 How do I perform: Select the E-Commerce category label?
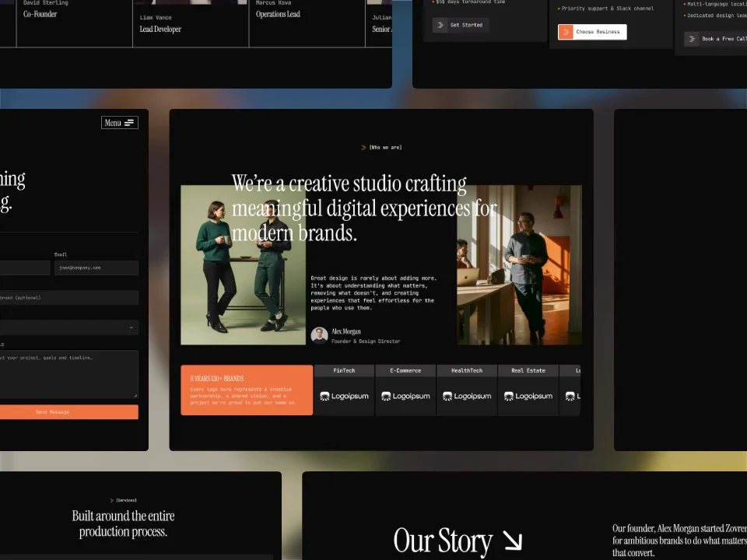405,370
